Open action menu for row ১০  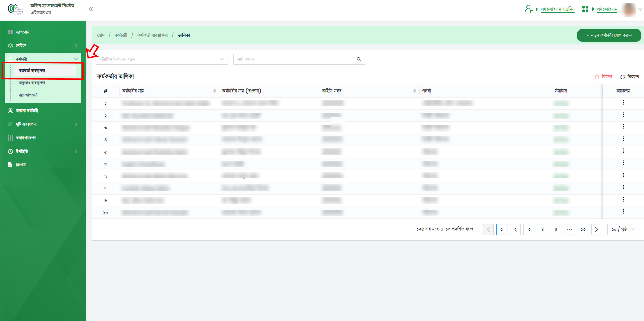(x=623, y=211)
